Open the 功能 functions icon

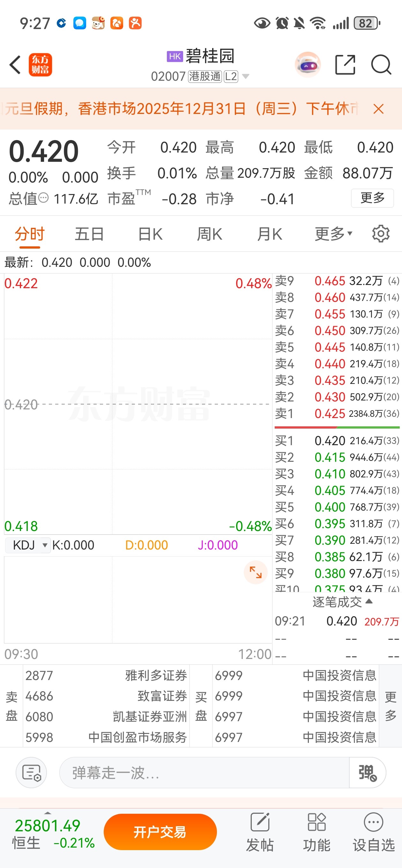pyautogui.click(x=316, y=832)
